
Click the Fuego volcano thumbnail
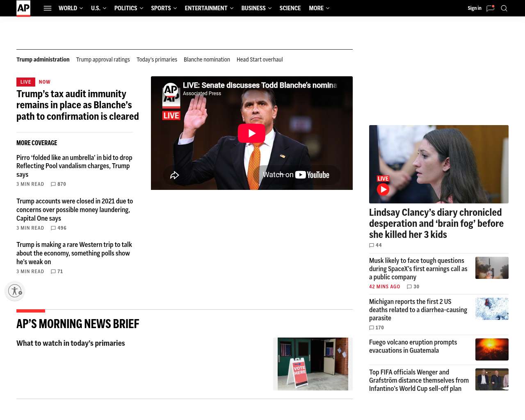(x=492, y=349)
